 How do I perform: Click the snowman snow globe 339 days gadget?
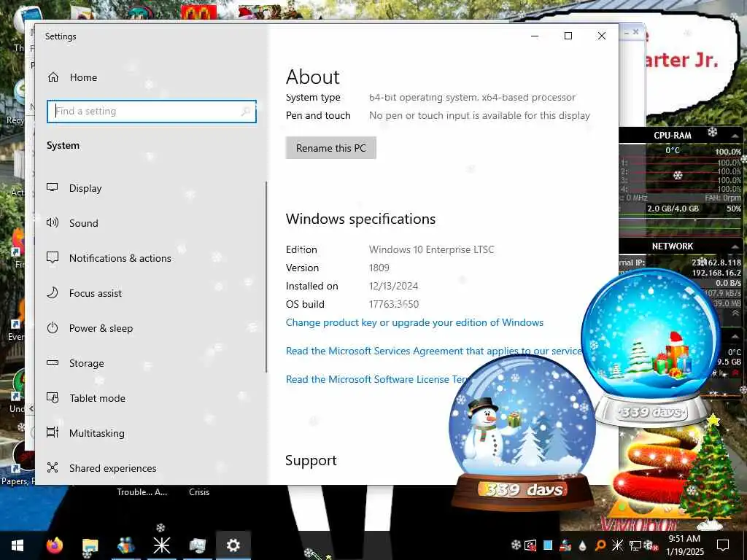pos(522,431)
